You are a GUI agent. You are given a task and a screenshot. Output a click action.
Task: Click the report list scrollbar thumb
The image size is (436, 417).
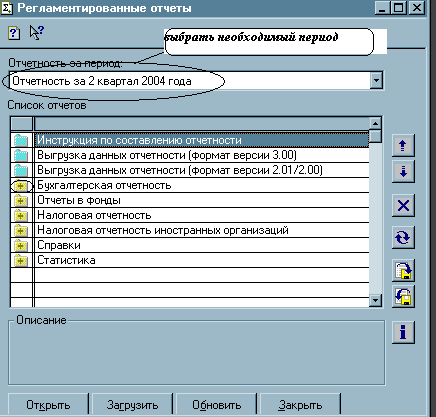tap(376, 136)
